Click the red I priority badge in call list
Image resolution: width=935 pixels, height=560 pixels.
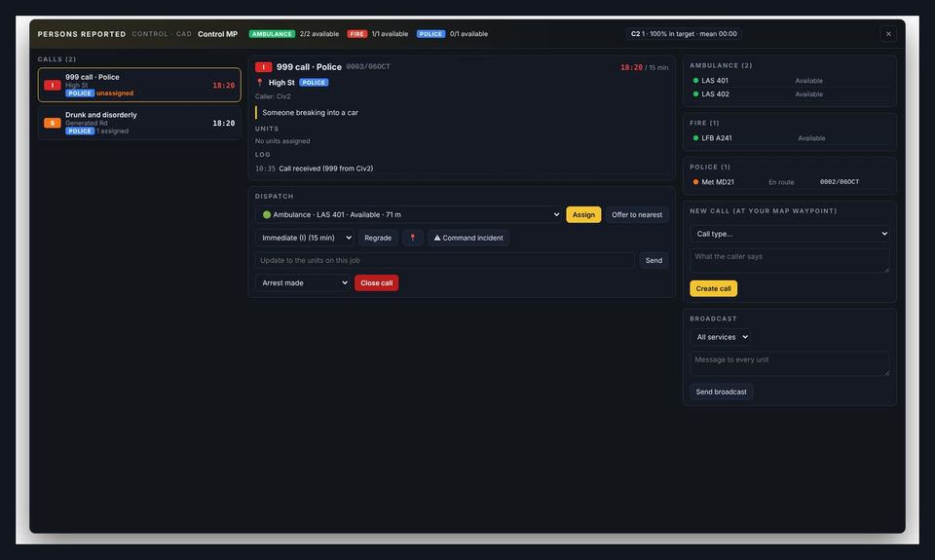coord(53,86)
